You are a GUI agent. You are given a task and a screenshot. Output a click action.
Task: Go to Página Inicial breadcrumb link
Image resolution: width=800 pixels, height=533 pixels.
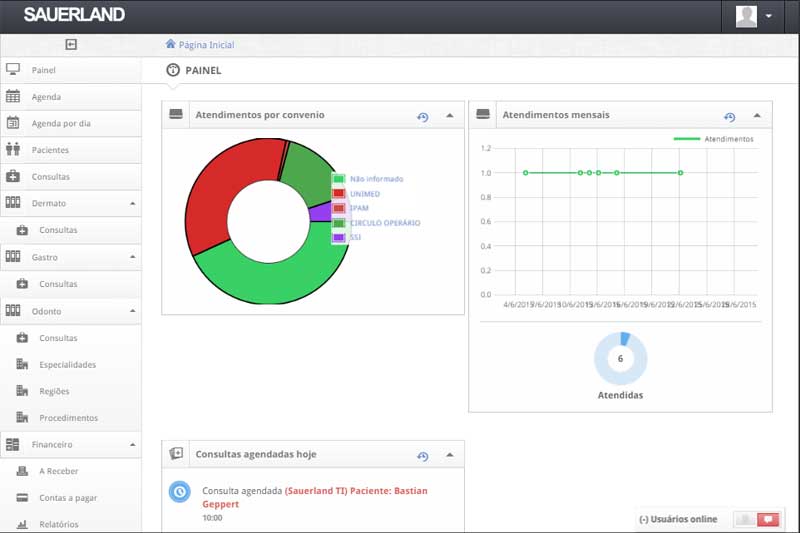(206, 45)
